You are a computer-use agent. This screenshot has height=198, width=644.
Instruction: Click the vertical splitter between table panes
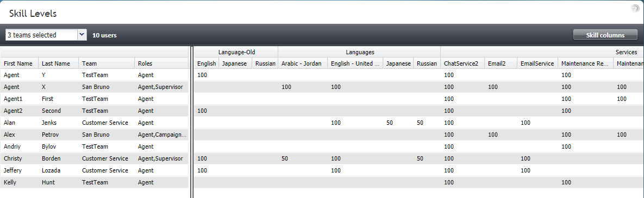click(192, 122)
